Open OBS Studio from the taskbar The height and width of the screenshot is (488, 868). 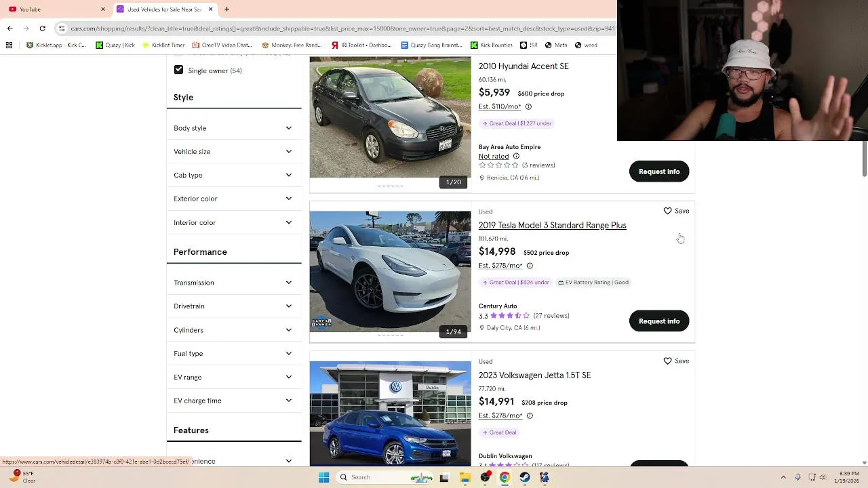coord(485,477)
